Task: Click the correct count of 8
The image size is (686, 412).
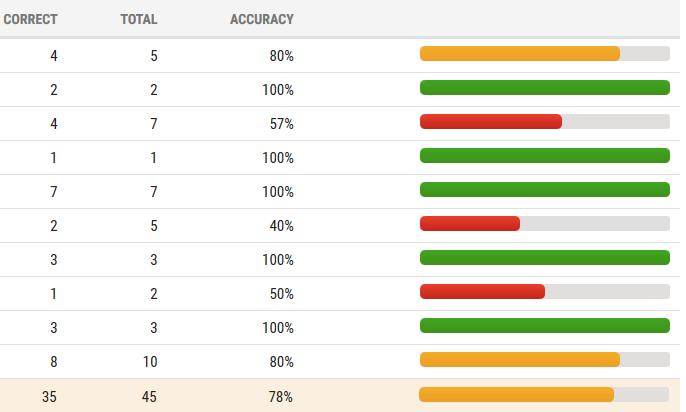Action: coord(53,362)
